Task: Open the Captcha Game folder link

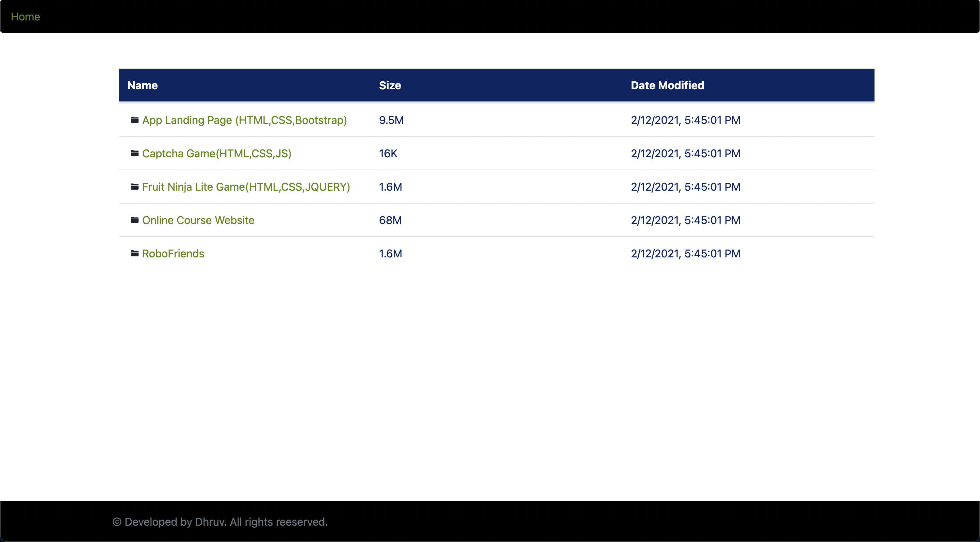Action: tap(216, 154)
